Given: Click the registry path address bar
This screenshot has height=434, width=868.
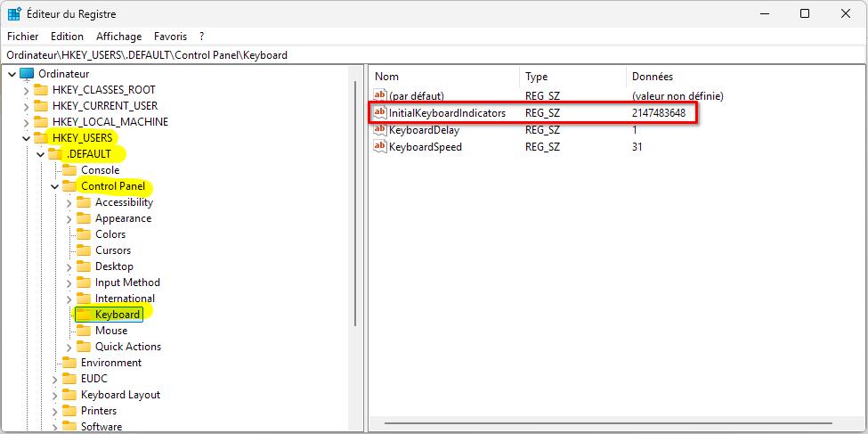Looking at the screenshot, I should 434,55.
